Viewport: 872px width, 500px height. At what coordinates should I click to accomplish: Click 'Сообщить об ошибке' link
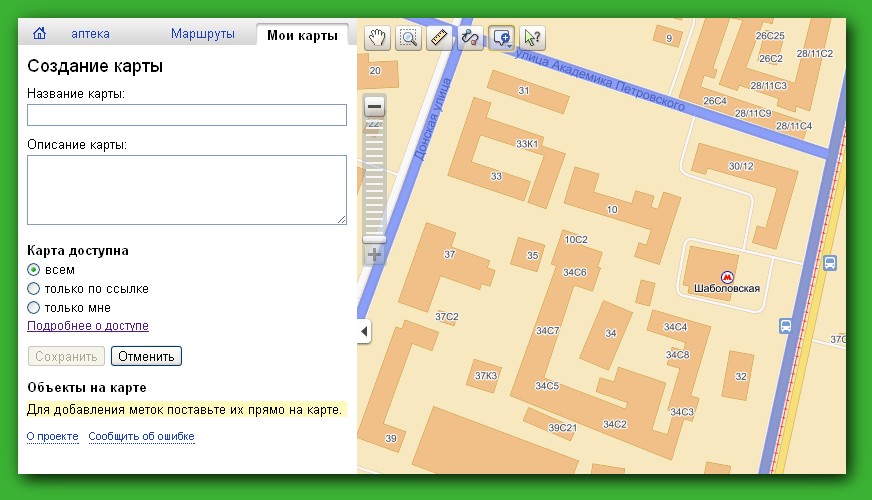pos(141,437)
